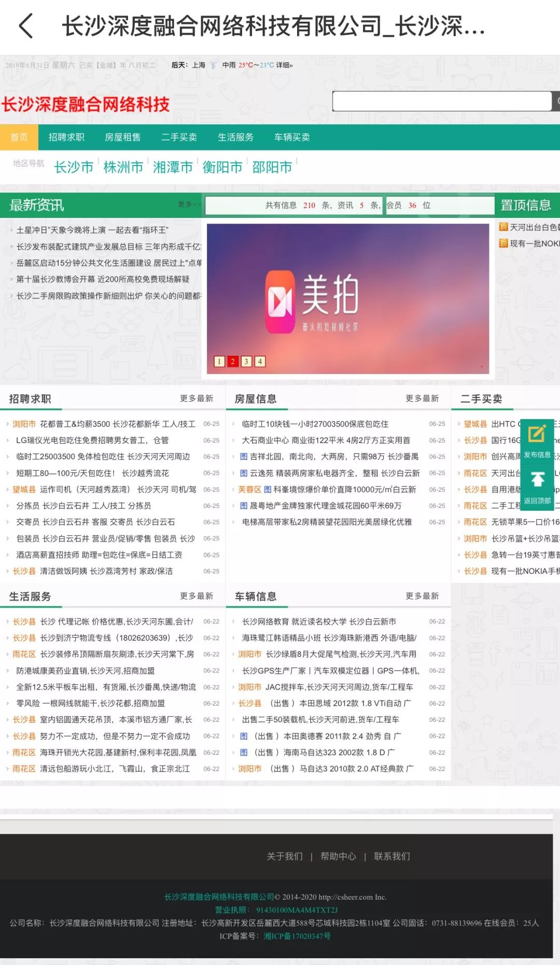Select banner slide 1
This screenshot has width=560, height=965.
[219, 362]
